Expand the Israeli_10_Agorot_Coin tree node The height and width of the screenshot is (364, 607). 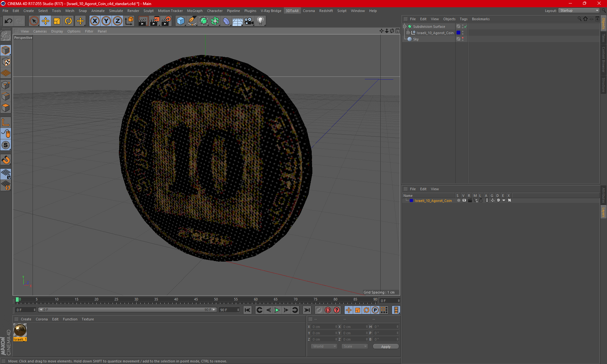[408, 33]
